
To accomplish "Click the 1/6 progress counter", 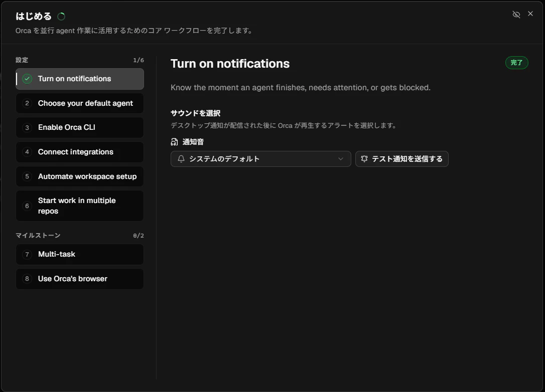I will click(x=139, y=60).
